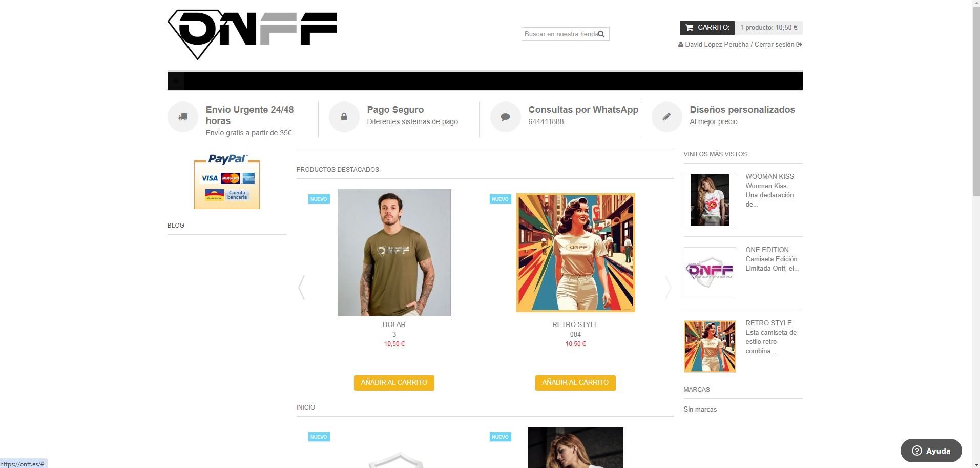Click the WhatsApp speech bubble icon
The height and width of the screenshot is (468, 980).
505,117
